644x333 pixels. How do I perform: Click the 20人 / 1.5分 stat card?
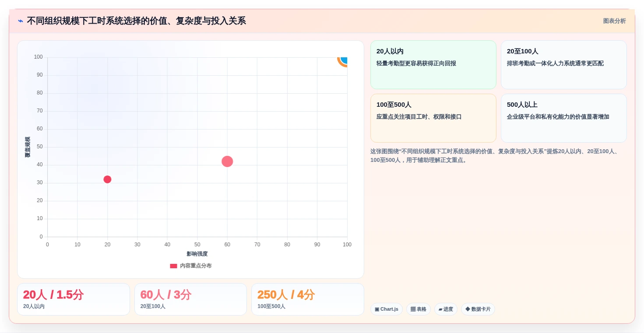pos(74,299)
